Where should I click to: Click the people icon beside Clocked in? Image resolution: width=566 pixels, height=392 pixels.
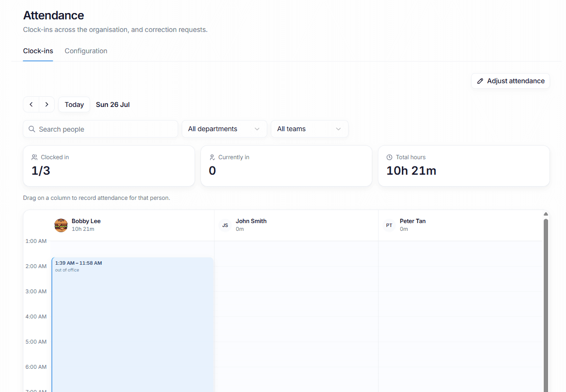point(34,157)
